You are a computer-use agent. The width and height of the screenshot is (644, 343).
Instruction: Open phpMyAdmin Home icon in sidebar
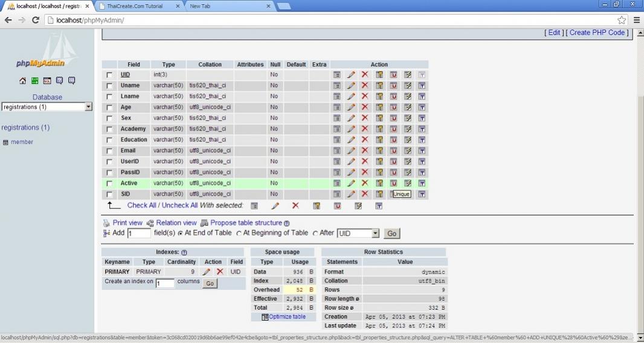click(x=22, y=80)
